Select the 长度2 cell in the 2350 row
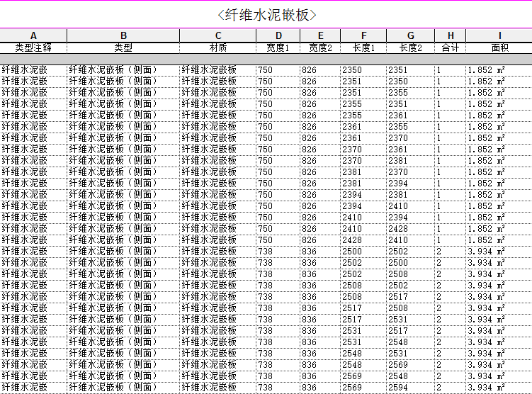 click(411, 70)
